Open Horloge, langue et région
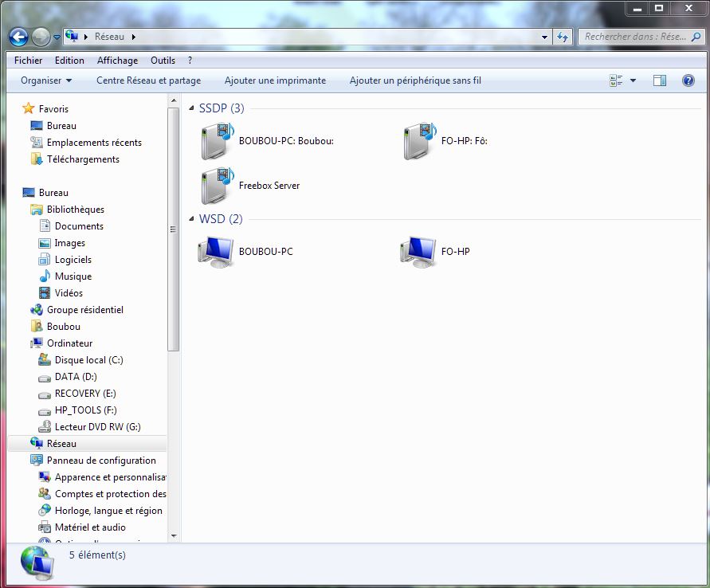The width and height of the screenshot is (710, 588). tap(100, 511)
